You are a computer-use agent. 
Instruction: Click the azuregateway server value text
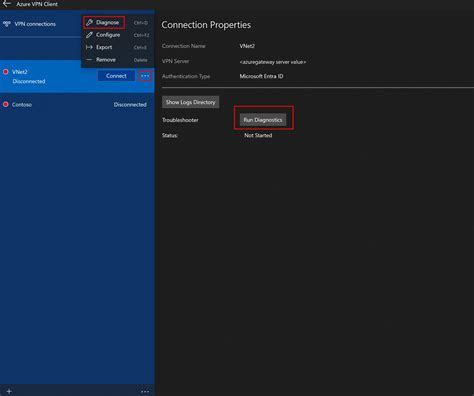[x=273, y=62]
